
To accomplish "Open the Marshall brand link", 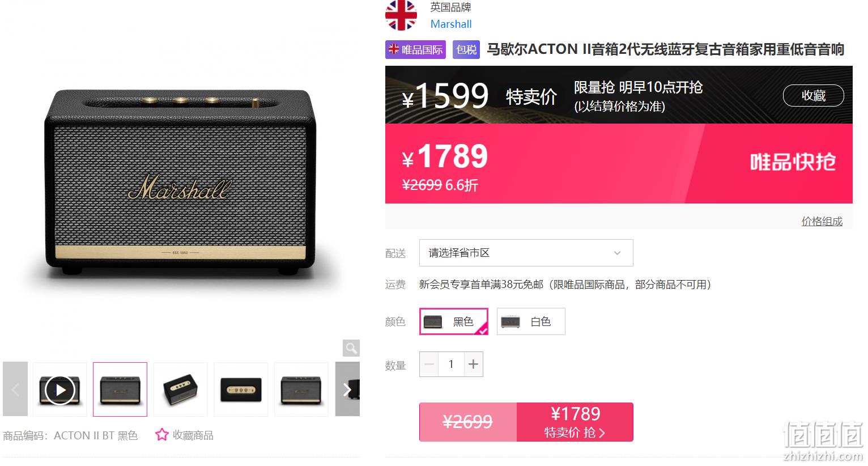I will [x=451, y=24].
